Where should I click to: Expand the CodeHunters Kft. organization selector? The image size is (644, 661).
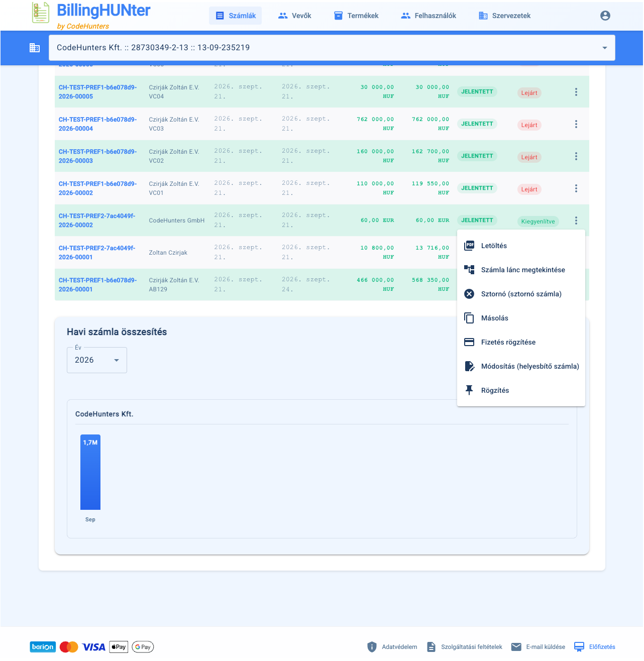coord(332,48)
